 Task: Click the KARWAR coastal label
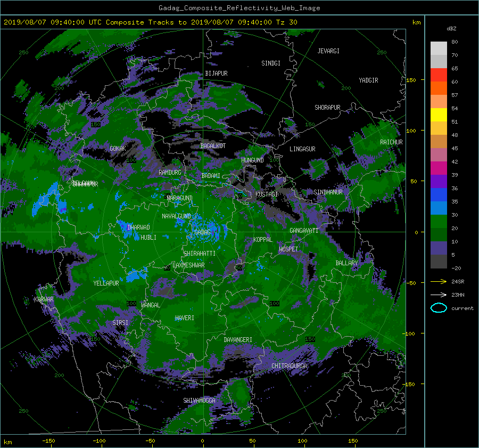44,299
